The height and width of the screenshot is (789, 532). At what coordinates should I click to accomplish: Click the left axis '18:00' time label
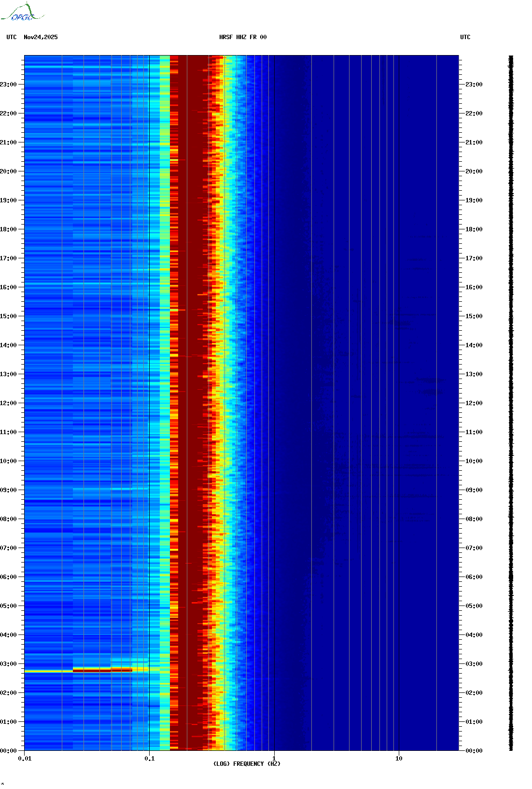8,229
